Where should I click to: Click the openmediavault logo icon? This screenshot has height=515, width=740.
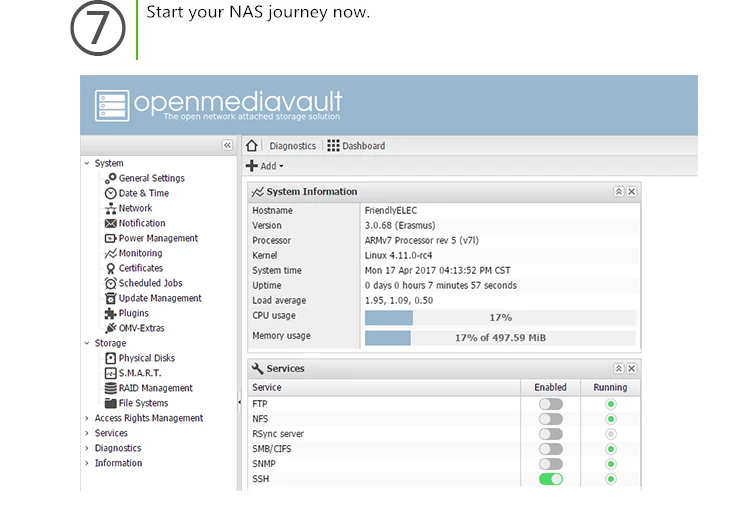pyautogui.click(x=112, y=106)
